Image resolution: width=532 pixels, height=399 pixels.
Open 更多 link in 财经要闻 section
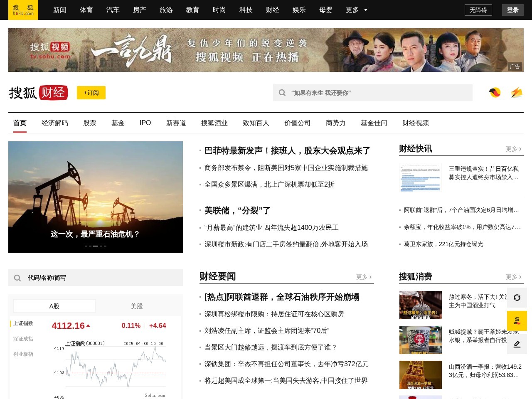[364, 277]
